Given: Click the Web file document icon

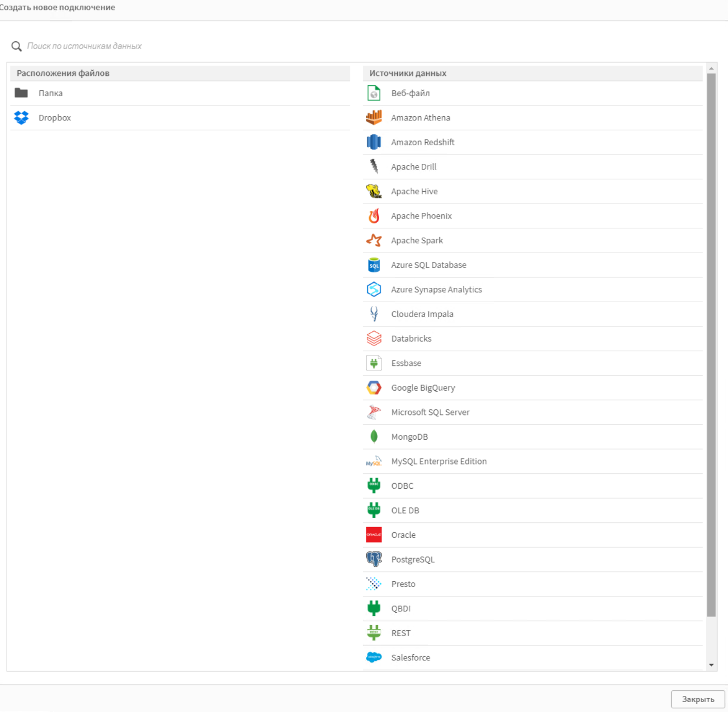Looking at the screenshot, I should [374, 93].
